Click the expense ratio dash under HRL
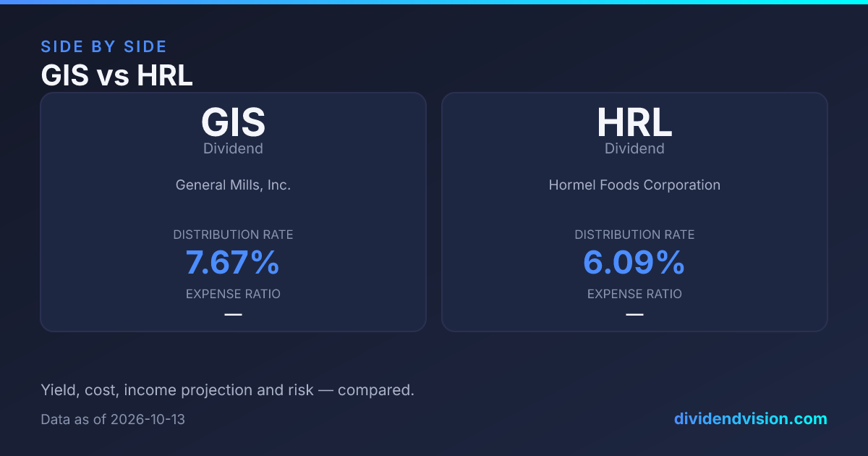Screen dimensions: 868x456 tap(634, 315)
